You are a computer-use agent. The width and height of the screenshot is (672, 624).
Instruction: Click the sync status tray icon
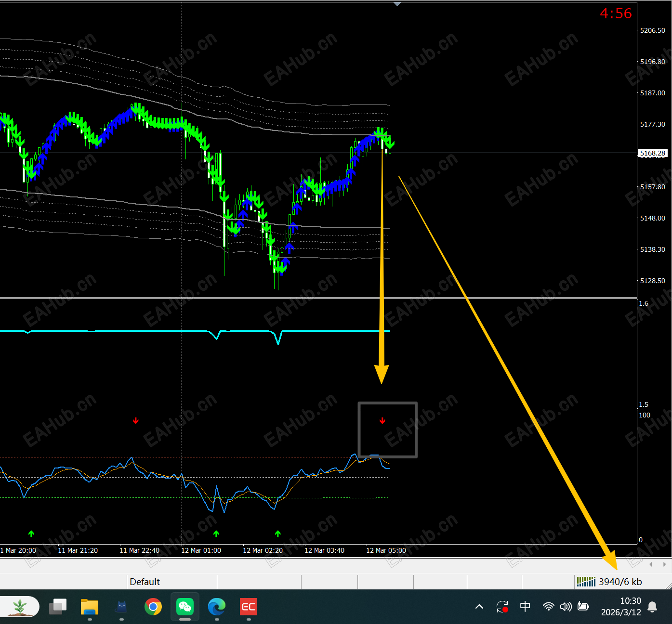(x=502, y=607)
